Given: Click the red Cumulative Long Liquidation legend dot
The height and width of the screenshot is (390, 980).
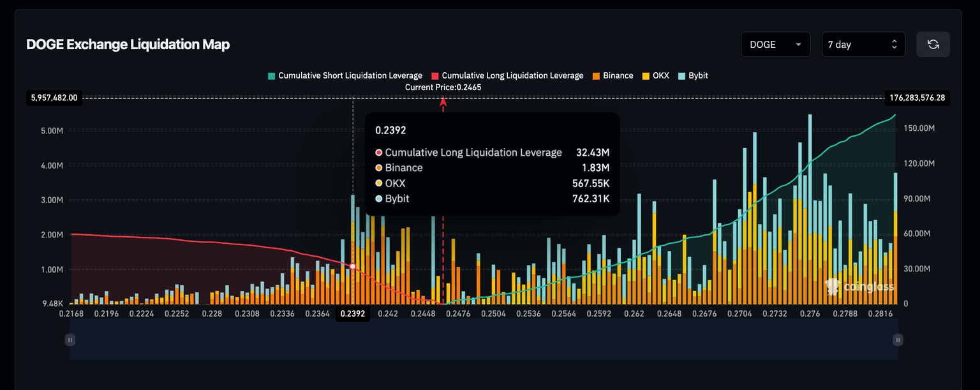Looking at the screenshot, I should pyautogui.click(x=435, y=75).
